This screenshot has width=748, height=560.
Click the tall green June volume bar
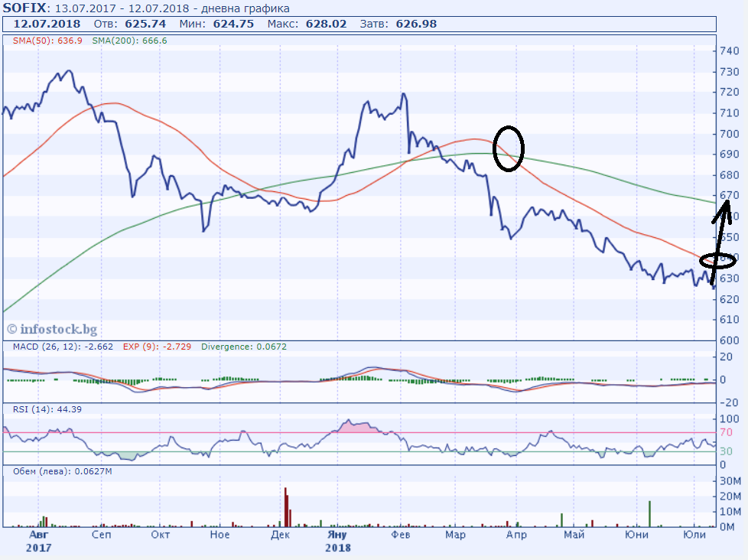pyautogui.click(x=649, y=514)
